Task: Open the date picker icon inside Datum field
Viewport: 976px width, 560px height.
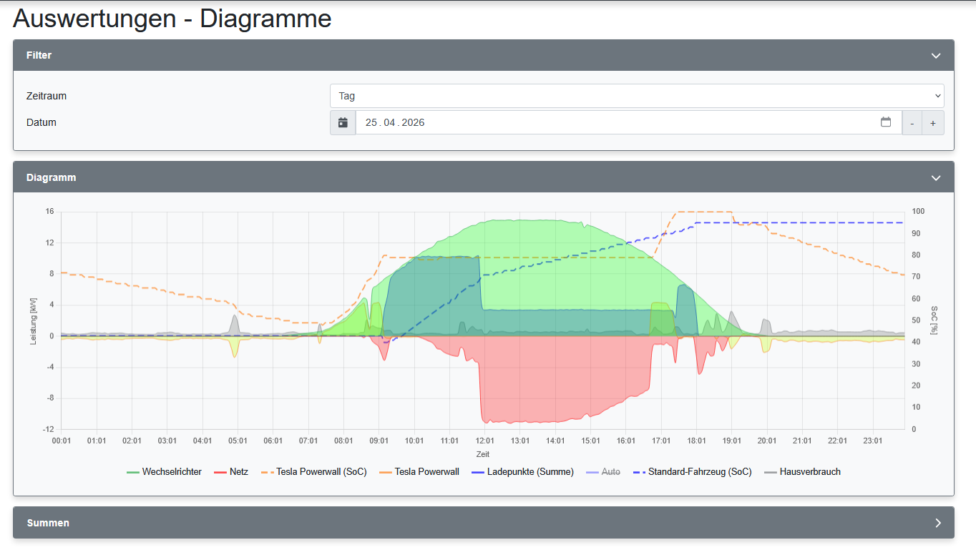Action: click(x=886, y=122)
